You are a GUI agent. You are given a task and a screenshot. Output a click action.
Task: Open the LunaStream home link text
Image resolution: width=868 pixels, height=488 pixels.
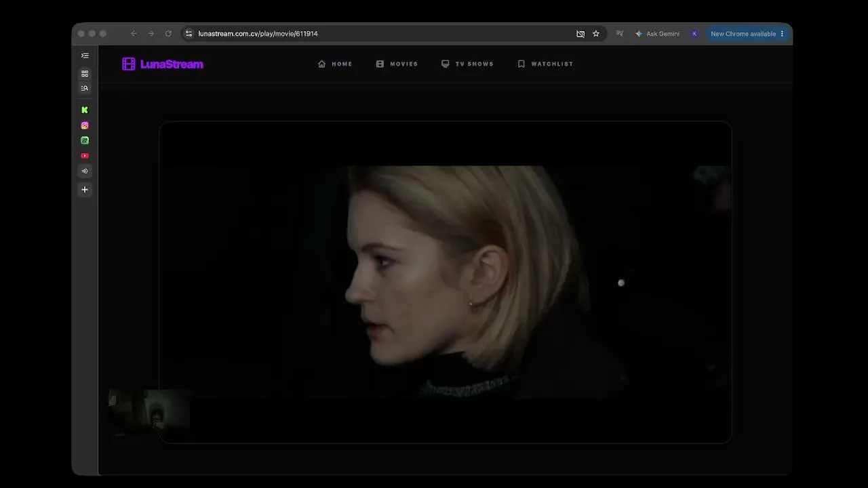[172, 64]
